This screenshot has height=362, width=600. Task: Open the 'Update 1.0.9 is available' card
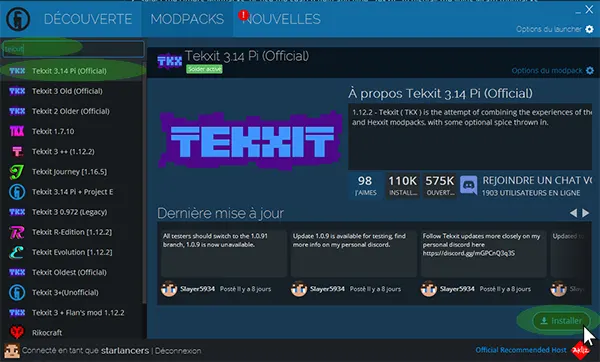[x=354, y=253]
